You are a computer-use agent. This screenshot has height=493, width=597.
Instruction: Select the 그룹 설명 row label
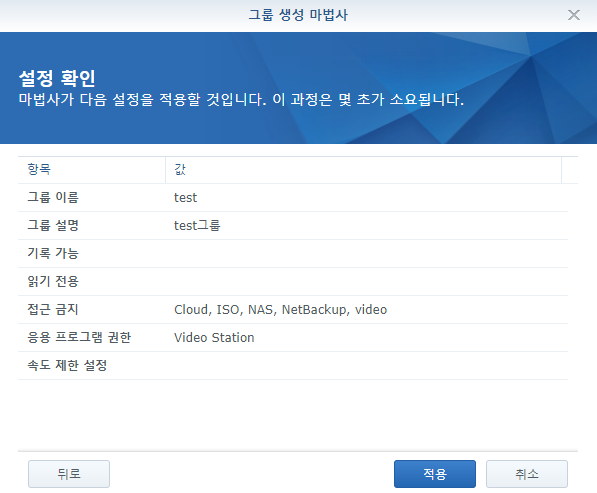[53, 225]
